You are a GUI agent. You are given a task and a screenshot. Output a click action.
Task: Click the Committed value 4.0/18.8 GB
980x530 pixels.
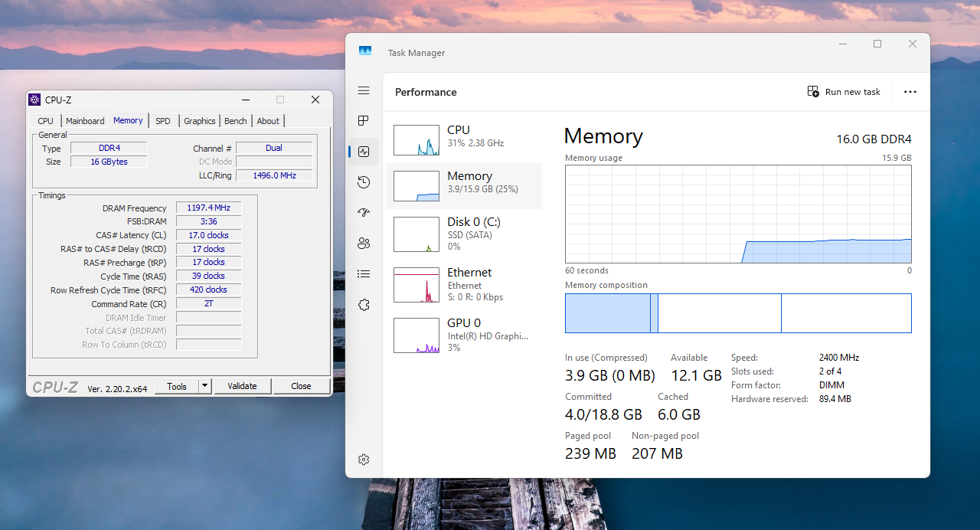pyautogui.click(x=603, y=414)
